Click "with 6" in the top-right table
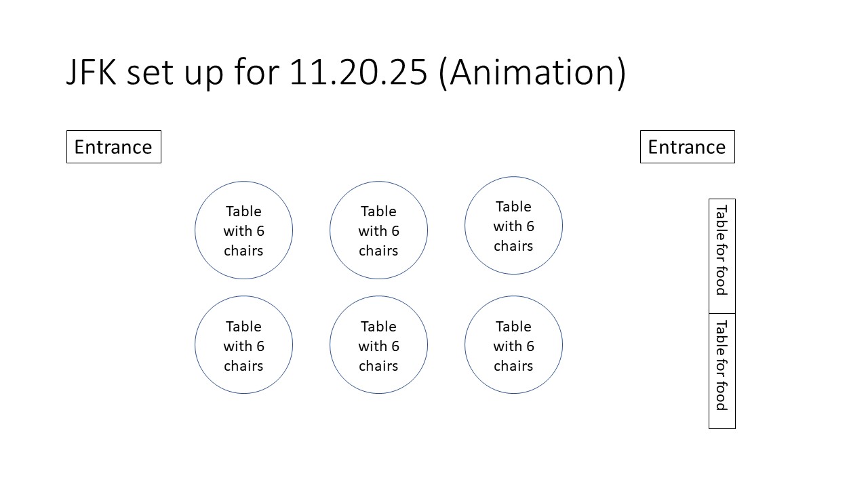Viewport: 868px width, 488px height. click(x=513, y=226)
